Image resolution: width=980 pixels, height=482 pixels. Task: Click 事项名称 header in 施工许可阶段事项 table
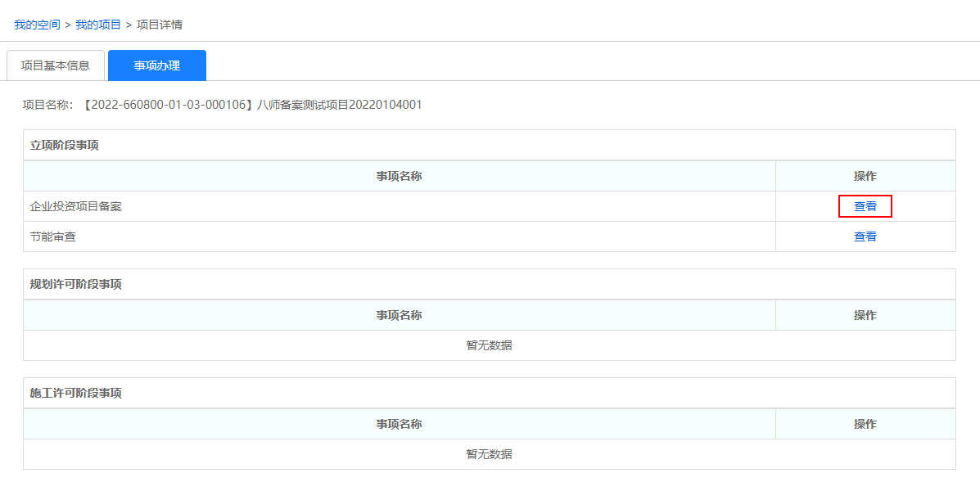tap(399, 424)
